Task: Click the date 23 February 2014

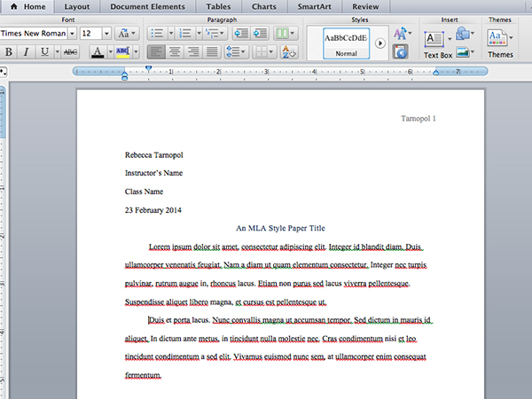Action: tap(153, 210)
